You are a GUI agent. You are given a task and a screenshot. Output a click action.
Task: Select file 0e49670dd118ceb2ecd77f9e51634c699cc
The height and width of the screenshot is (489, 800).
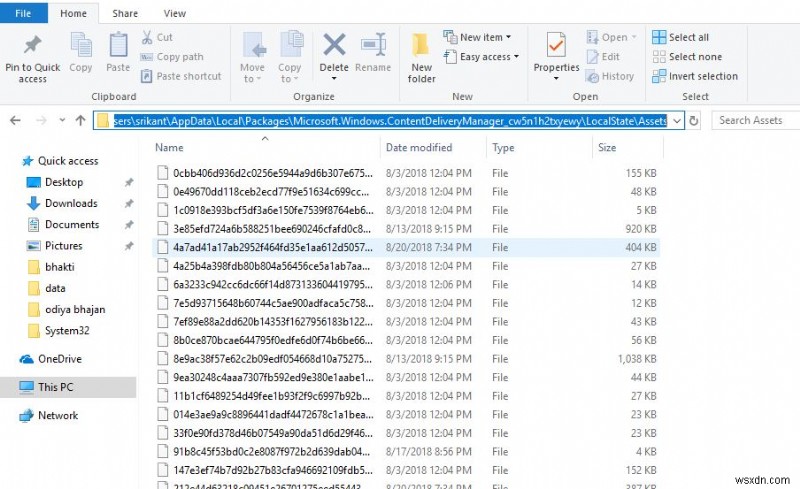(406, 191)
